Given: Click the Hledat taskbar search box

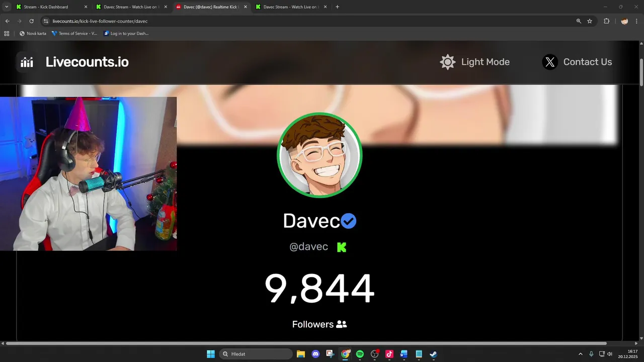Looking at the screenshot, I should 256,354.
